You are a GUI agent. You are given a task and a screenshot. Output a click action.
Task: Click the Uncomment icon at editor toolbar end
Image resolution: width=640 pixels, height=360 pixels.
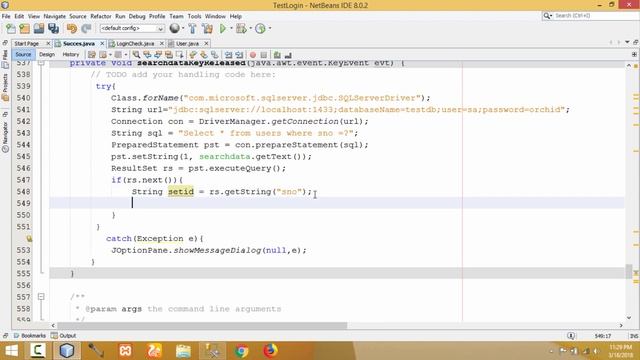[x=288, y=55]
